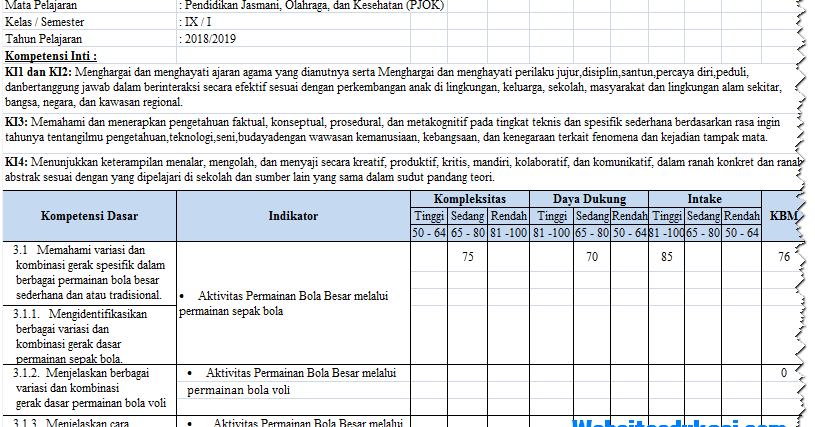
Task: Click the 'Indikator' header cell
Action: pos(294,216)
